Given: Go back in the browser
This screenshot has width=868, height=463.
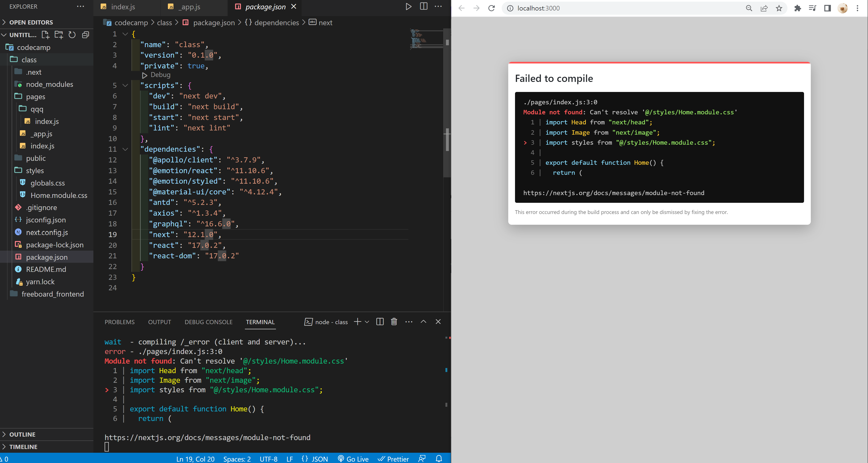Looking at the screenshot, I should [x=462, y=8].
